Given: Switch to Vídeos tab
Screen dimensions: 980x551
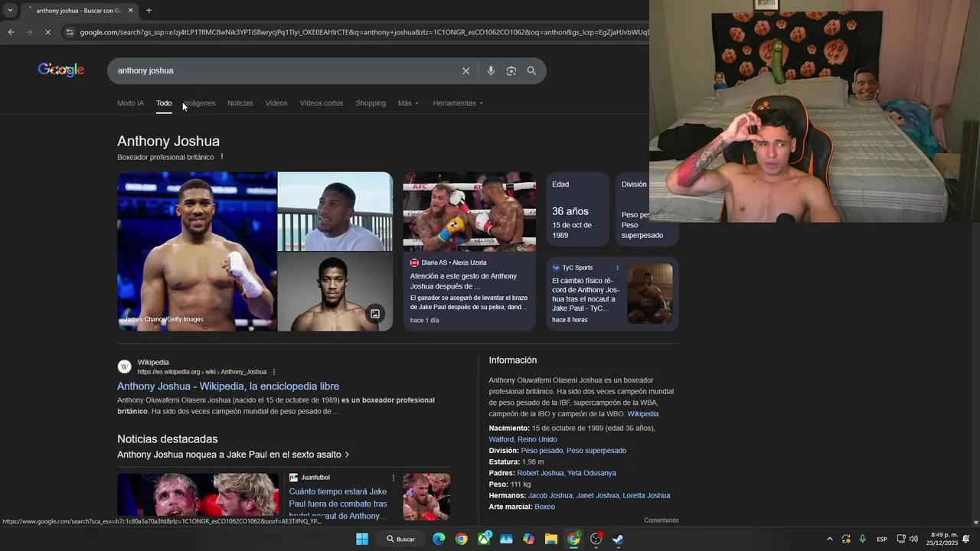Looking at the screenshot, I should point(276,103).
